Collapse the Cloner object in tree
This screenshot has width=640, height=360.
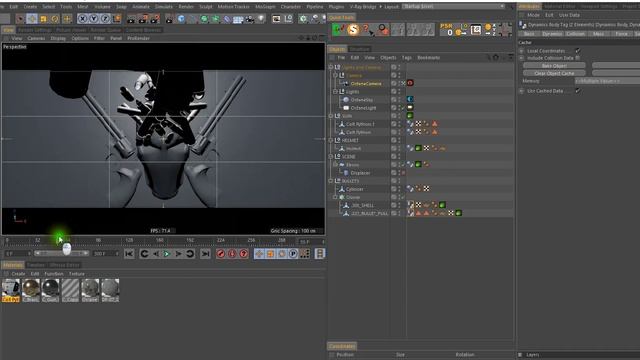pos(335,197)
